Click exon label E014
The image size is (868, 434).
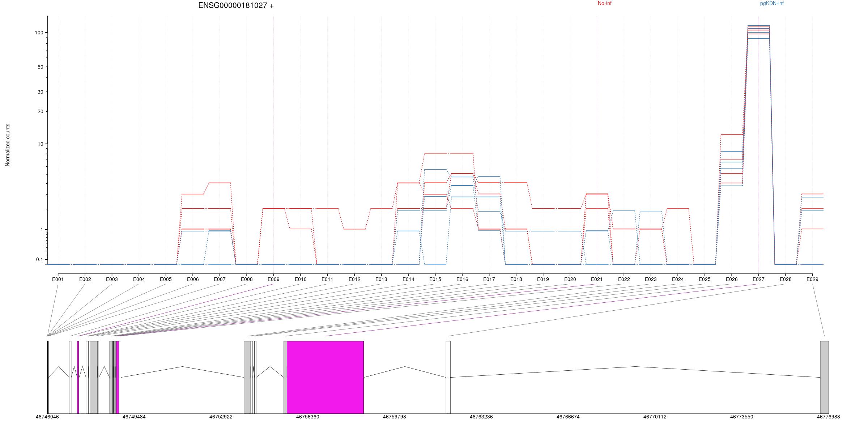(408, 279)
